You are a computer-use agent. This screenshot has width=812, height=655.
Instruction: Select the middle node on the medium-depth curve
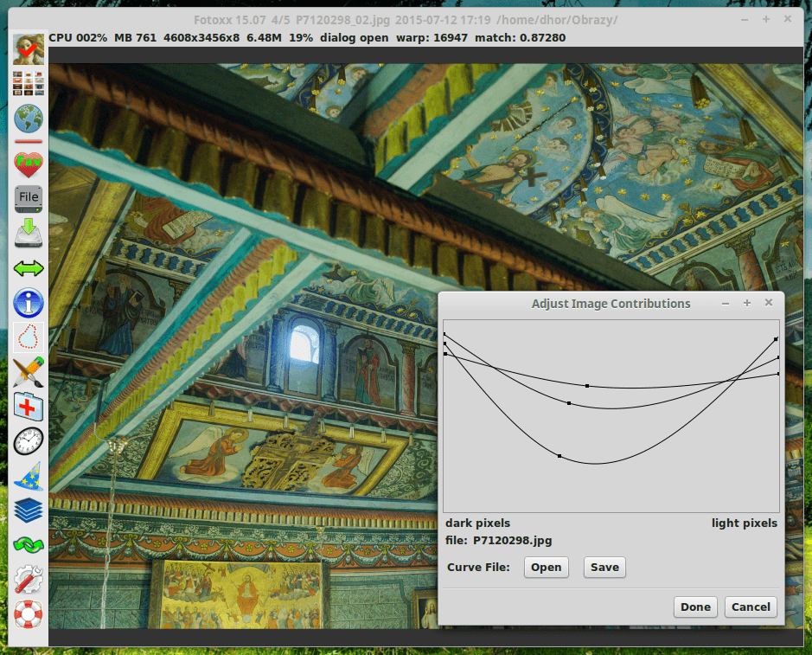click(569, 402)
